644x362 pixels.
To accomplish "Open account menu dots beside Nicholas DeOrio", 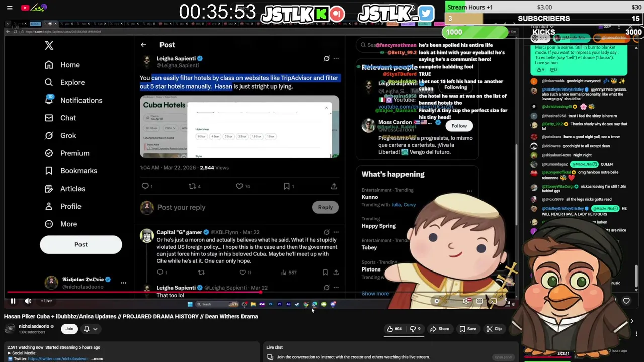I will [x=123, y=283].
